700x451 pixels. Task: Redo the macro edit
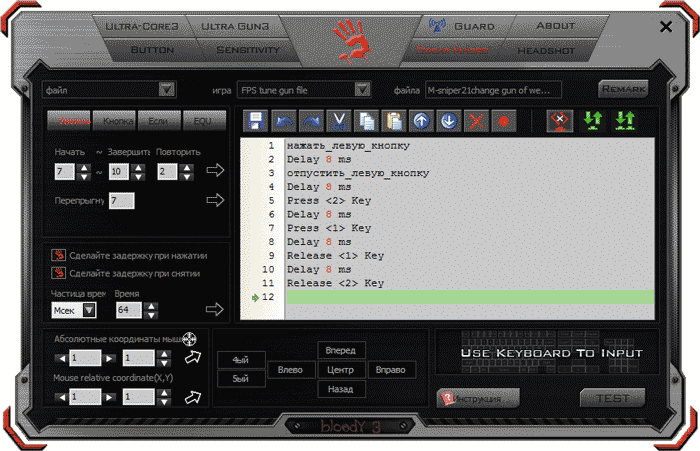click(312, 121)
